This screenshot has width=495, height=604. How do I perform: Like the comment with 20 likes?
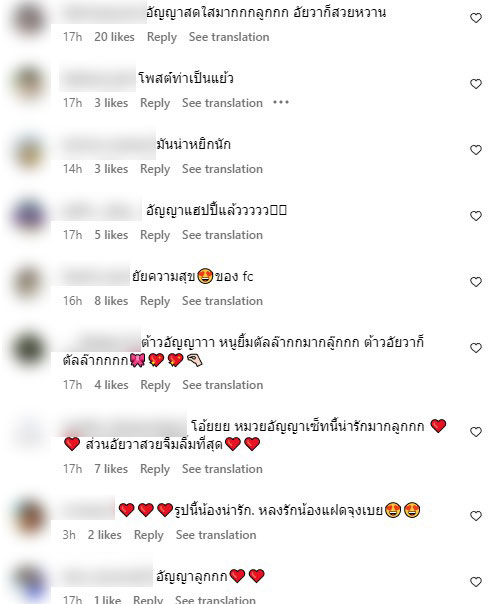476,18
